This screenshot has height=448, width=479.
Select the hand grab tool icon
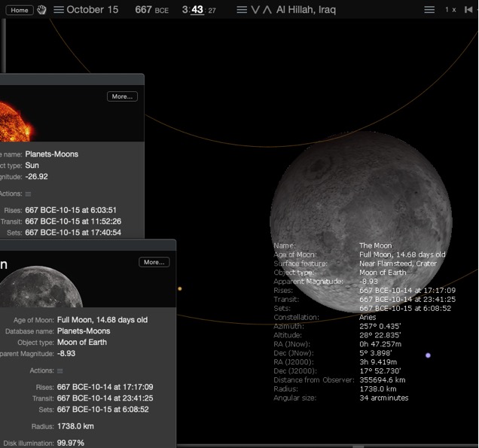tap(41, 10)
